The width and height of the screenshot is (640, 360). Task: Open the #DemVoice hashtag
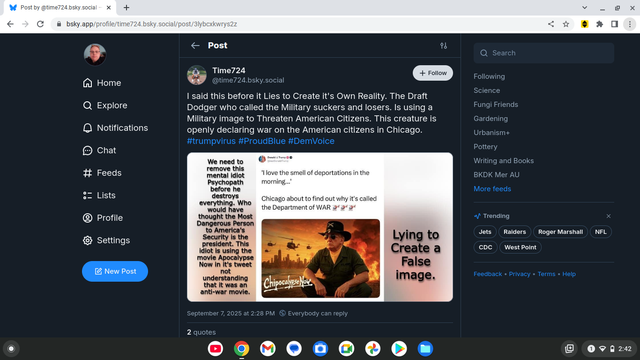click(311, 141)
